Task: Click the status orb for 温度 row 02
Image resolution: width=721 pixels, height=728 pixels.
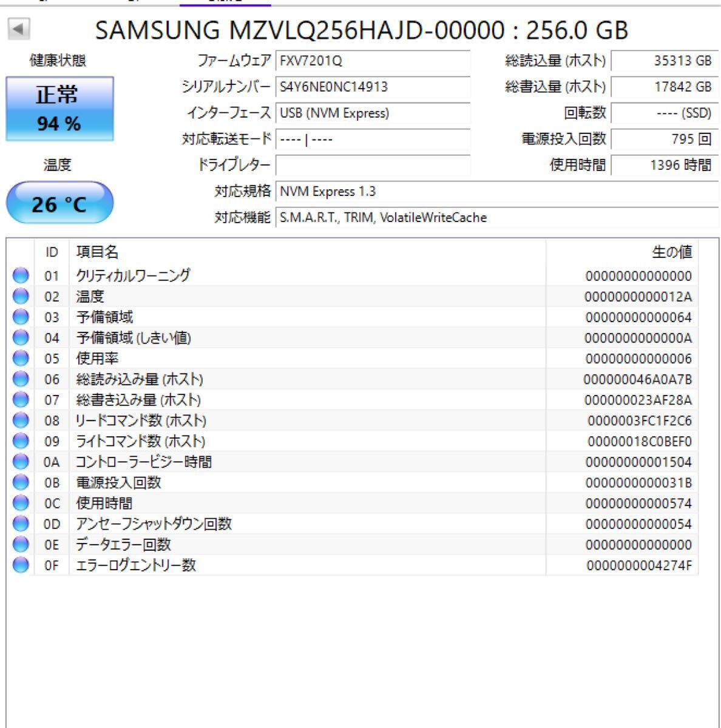Action: pos(21,296)
